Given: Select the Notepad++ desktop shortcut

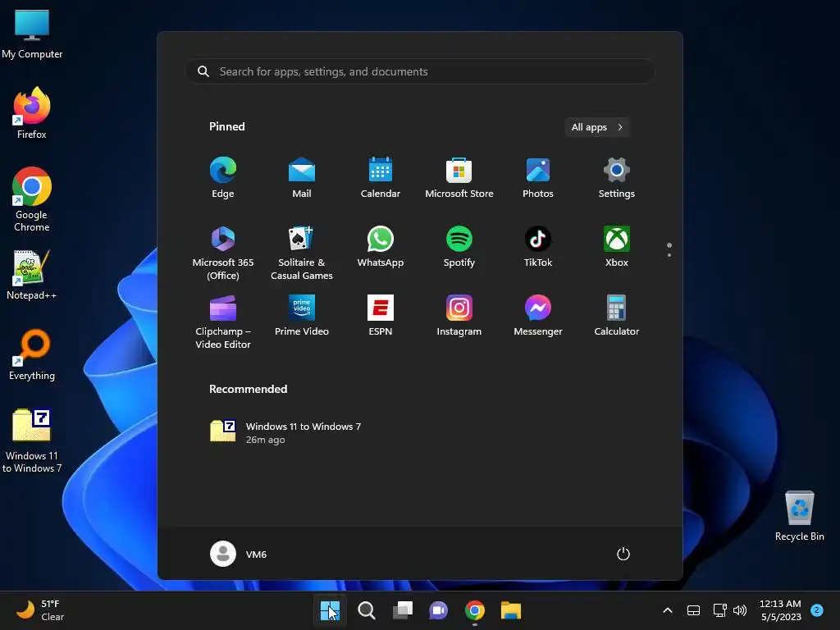Looking at the screenshot, I should tap(32, 275).
